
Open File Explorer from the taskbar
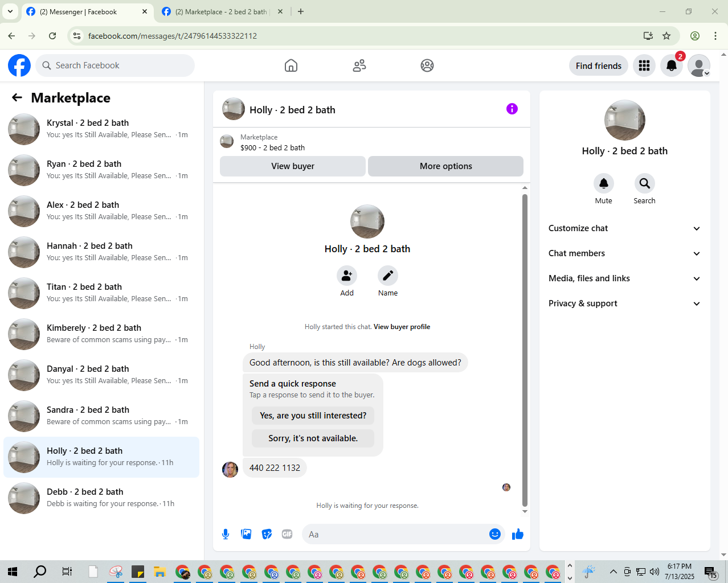(159, 572)
